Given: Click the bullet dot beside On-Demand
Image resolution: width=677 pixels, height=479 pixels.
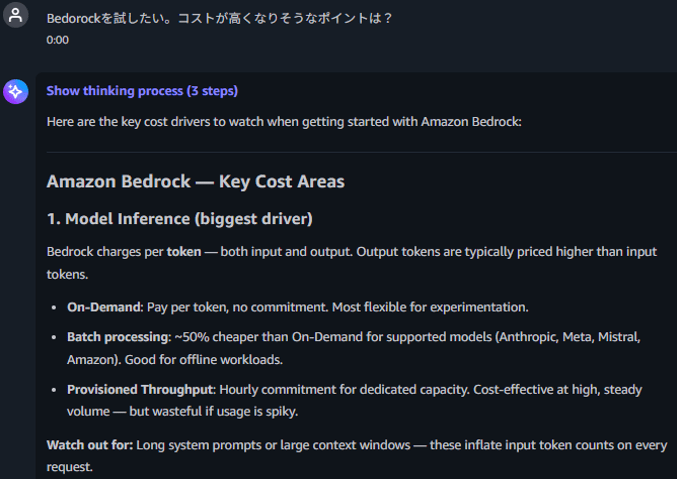Looking at the screenshot, I should tap(54, 308).
